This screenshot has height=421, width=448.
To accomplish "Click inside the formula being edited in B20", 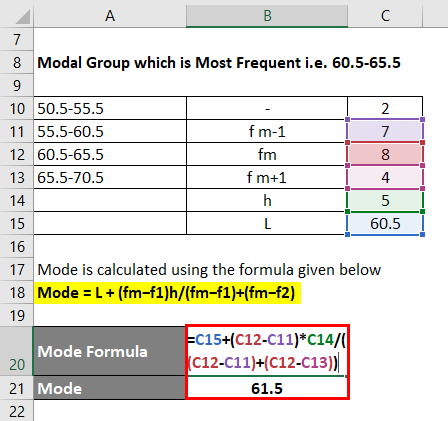I will pyautogui.click(x=267, y=351).
